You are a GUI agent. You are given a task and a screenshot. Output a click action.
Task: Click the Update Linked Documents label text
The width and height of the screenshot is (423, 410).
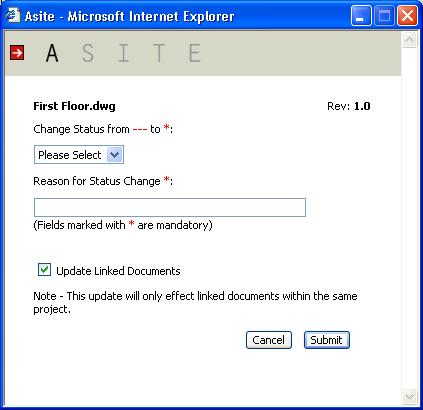point(118,271)
